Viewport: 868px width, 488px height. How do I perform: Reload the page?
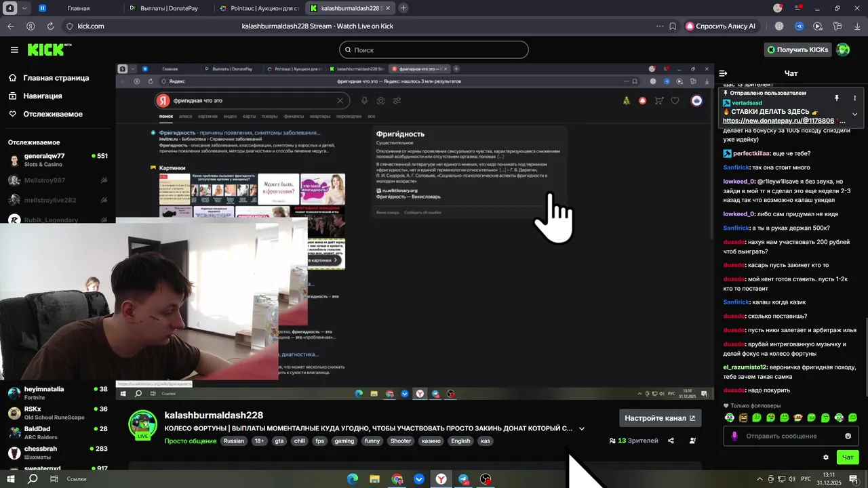click(50, 26)
